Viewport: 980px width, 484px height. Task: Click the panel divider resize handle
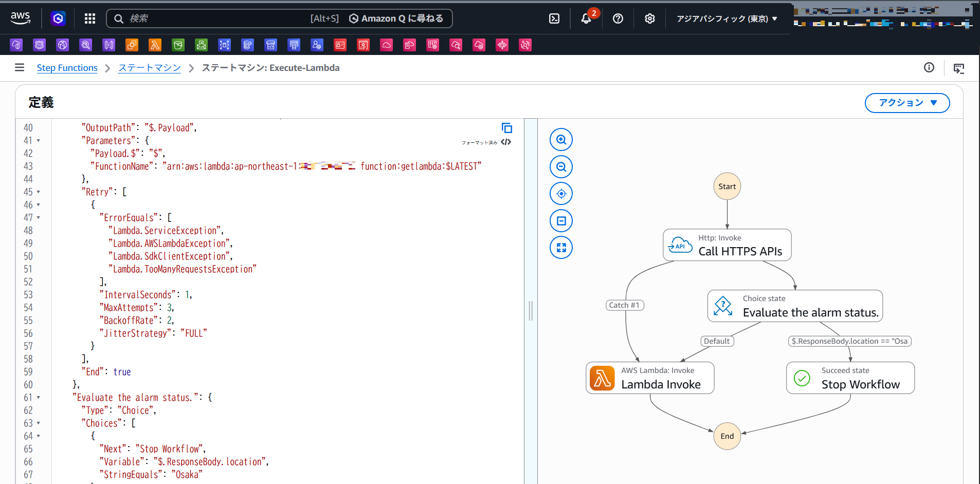[531, 311]
